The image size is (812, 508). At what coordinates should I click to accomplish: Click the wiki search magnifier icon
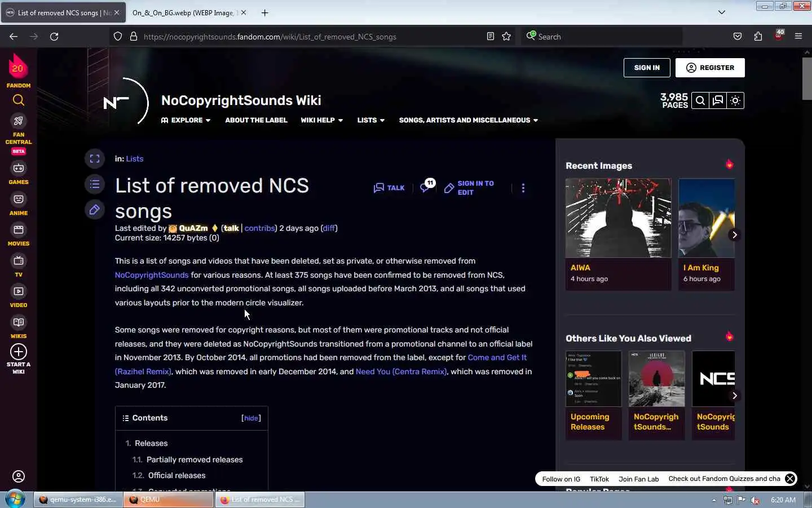pos(700,100)
